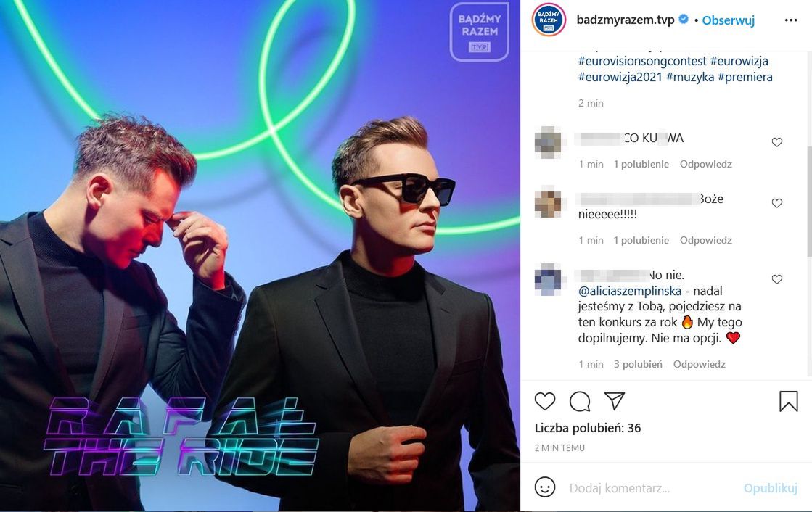The image size is (812, 512).
Task: Share the post via paper plane icon
Action: 614,401
